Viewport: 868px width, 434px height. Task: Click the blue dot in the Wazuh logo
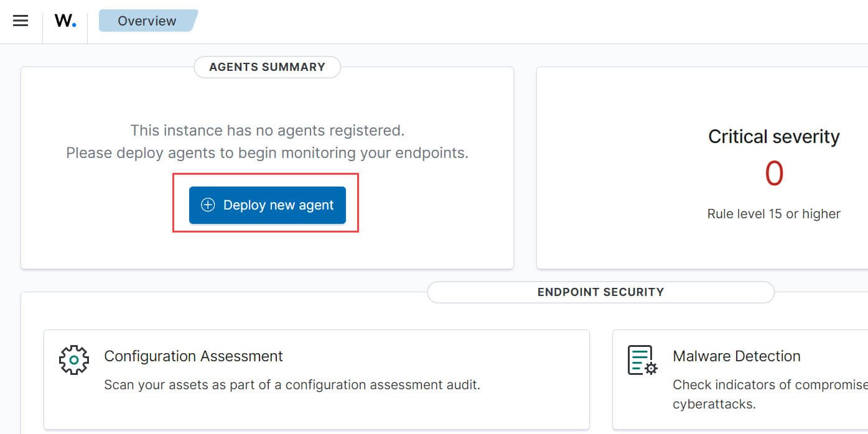74,25
